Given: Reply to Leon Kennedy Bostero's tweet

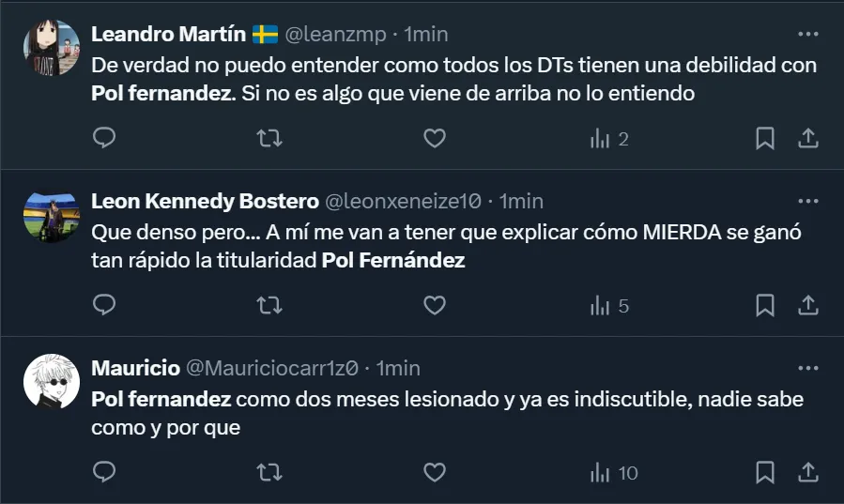Looking at the screenshot, I should pos(105,306).
